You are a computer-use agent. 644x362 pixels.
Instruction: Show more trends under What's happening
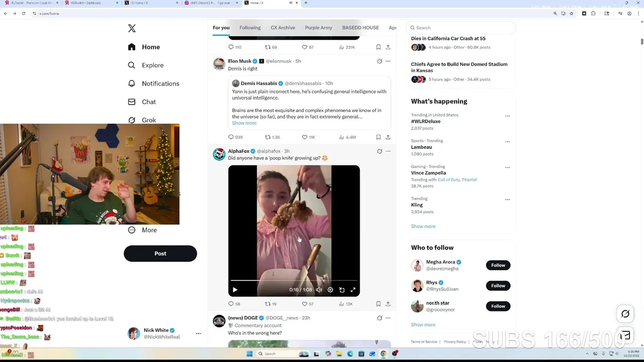(x=423, y=226)
